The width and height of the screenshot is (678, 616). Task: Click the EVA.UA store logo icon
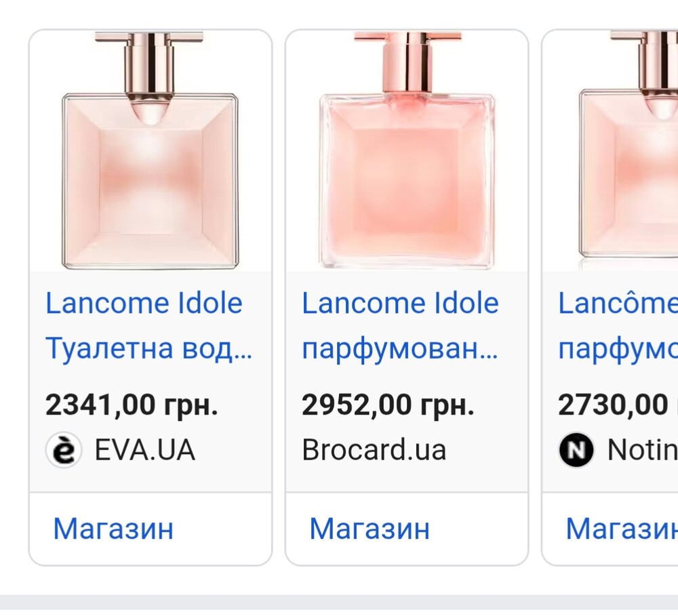tap(64, 451)
